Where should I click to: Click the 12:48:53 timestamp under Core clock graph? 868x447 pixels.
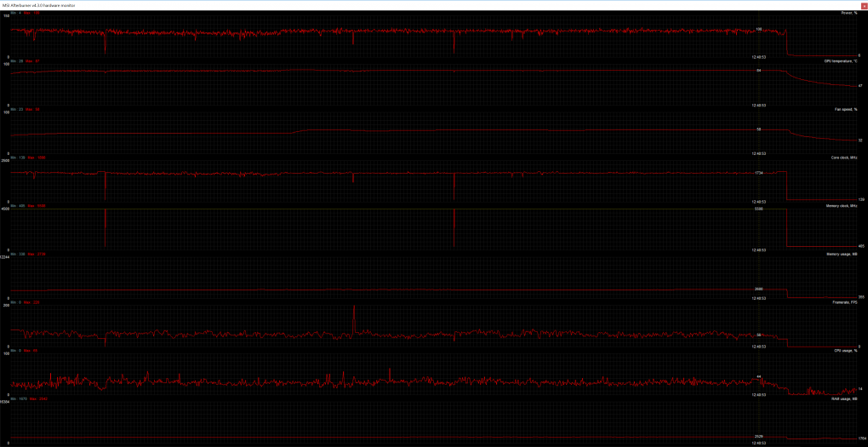pyautogui.click(x=758, y=202)
